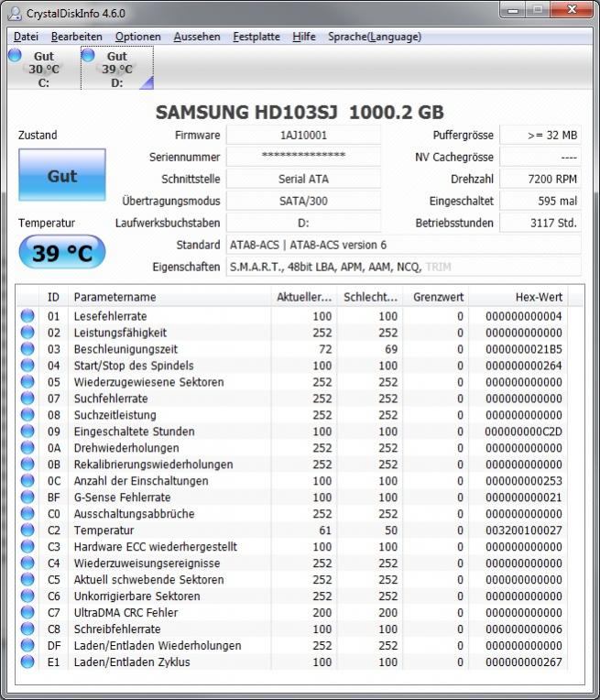This screenshot has height=700, width=600.
Task: Click the Laufwerksbuchstaben field showing D:
Action: [303, 223]
